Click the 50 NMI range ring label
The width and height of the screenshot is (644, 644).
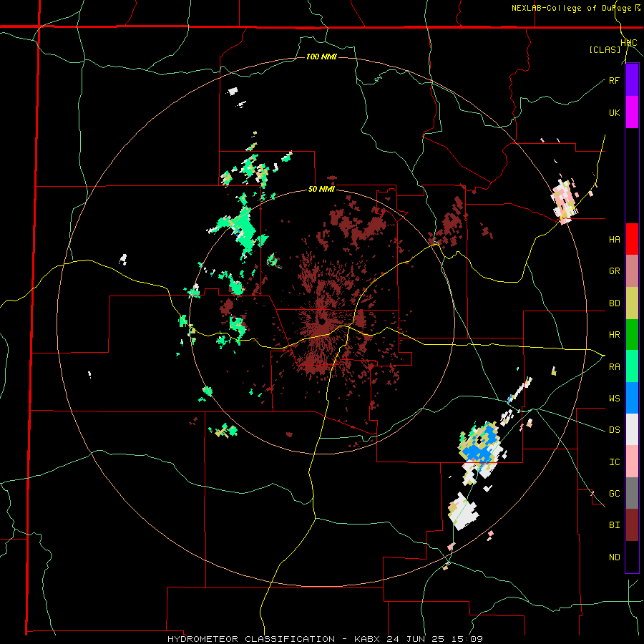321,189
